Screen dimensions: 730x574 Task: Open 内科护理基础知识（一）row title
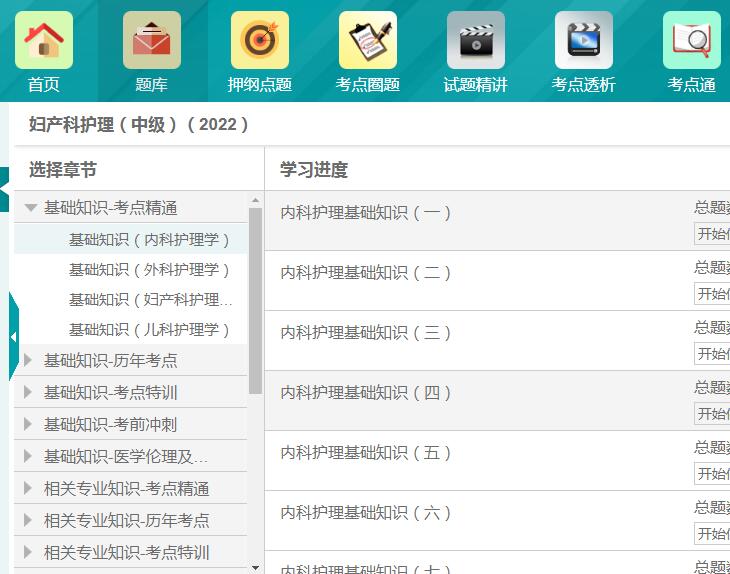(365, 213)
